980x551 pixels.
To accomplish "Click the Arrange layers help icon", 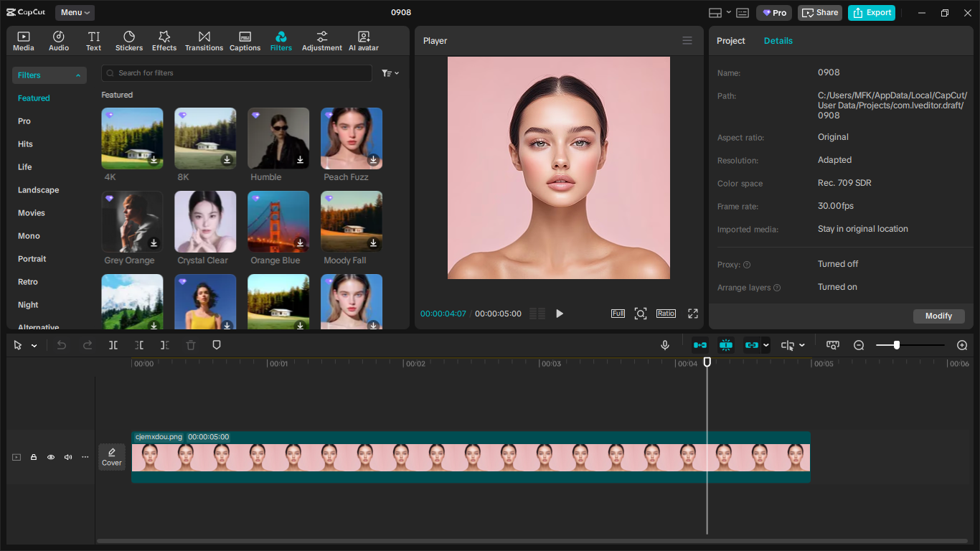I will coord(777,288).
